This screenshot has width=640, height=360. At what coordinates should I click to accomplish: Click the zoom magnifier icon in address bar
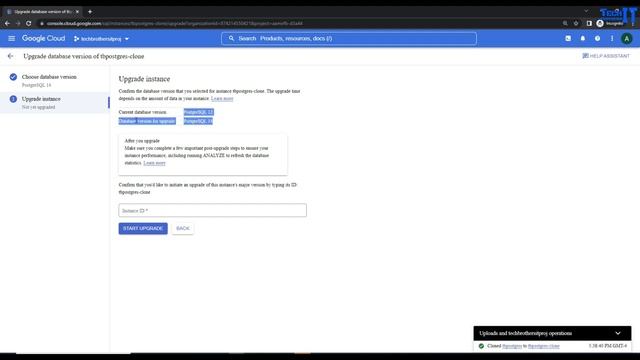coord(565,23)
